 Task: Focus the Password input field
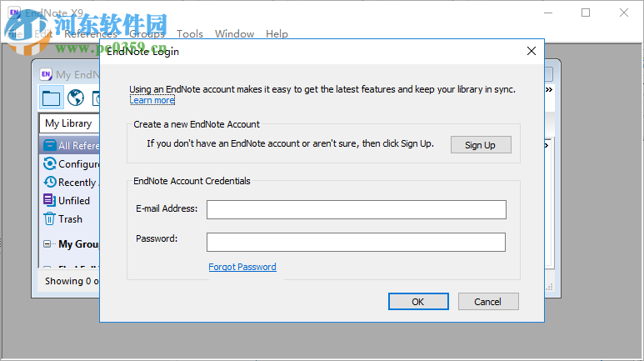(356, 242)
